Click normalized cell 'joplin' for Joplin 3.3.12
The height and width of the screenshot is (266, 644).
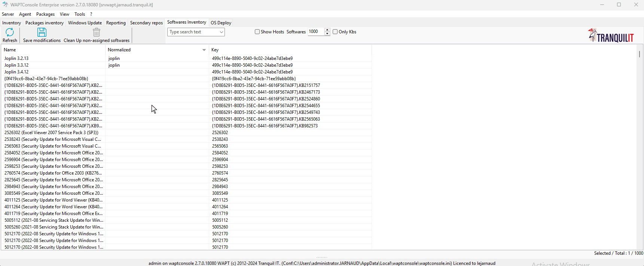click(x=114, y=65)
